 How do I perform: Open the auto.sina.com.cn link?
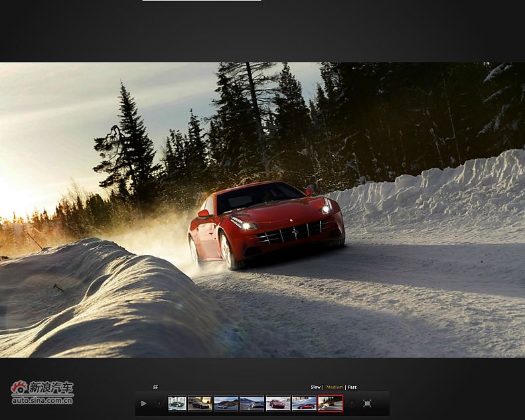tap(42, 400)
